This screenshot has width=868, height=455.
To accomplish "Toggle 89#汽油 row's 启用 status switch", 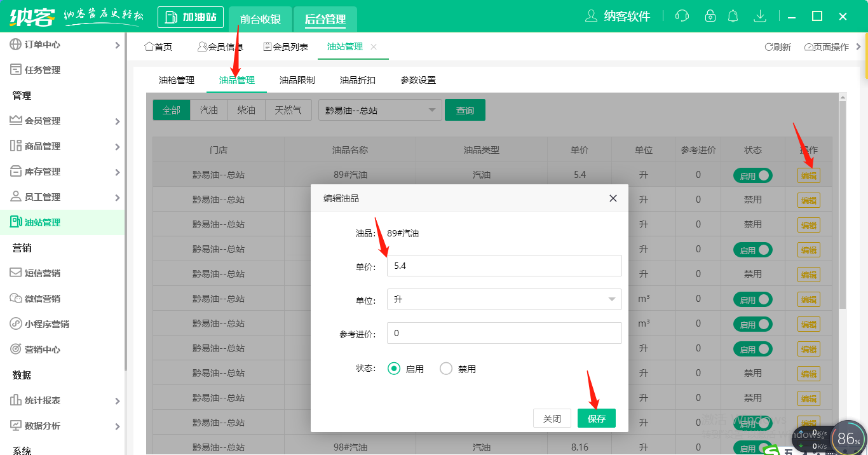I will pyautogui.click(x=752, y=175).
